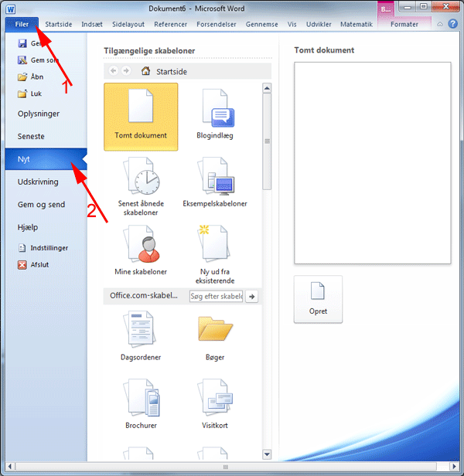
Task: Select the Tomt dokument template
Action: click(x=141, y=114)
